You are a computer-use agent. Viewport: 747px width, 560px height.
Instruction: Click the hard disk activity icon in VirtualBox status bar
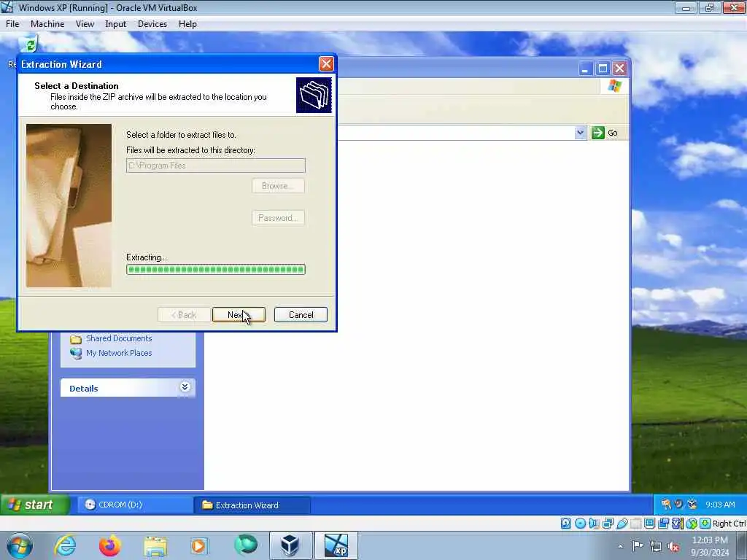565,524
